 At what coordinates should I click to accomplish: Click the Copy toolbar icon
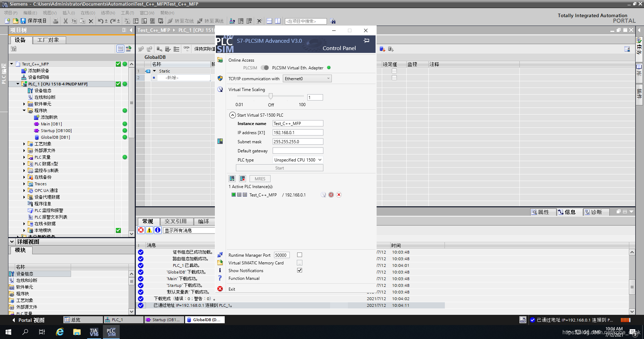point(74,21)
